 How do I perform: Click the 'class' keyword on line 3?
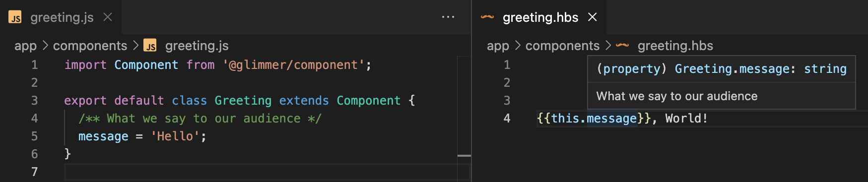pos(189,101)
